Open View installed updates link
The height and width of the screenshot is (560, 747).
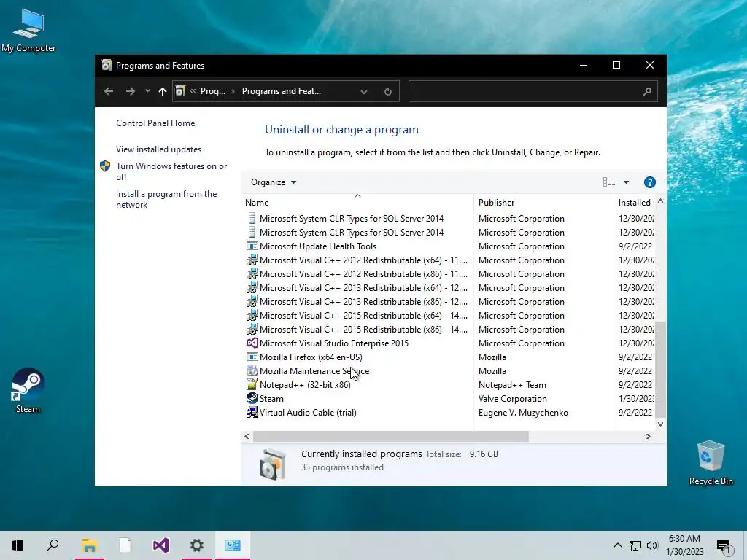pos(158,149)
